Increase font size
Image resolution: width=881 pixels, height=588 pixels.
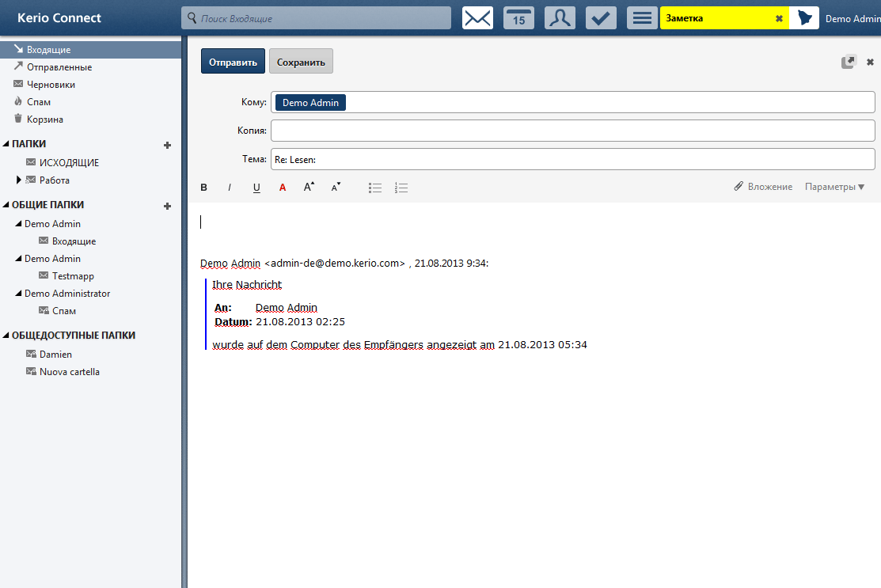(309, 187)
